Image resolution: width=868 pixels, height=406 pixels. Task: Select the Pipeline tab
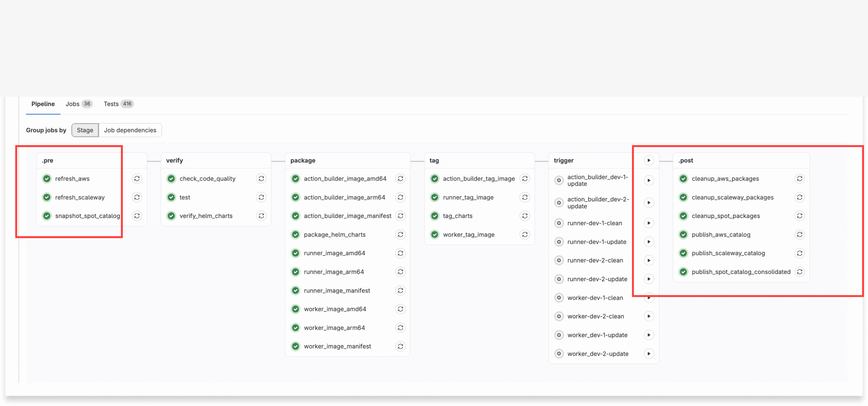pos(43,104)
